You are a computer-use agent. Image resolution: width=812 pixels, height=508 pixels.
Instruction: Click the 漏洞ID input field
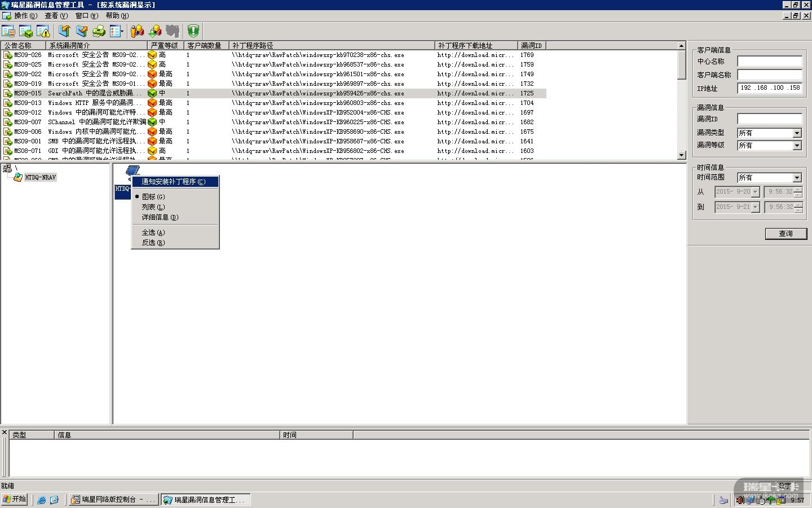pyautogui.click(x=770, y=119)
